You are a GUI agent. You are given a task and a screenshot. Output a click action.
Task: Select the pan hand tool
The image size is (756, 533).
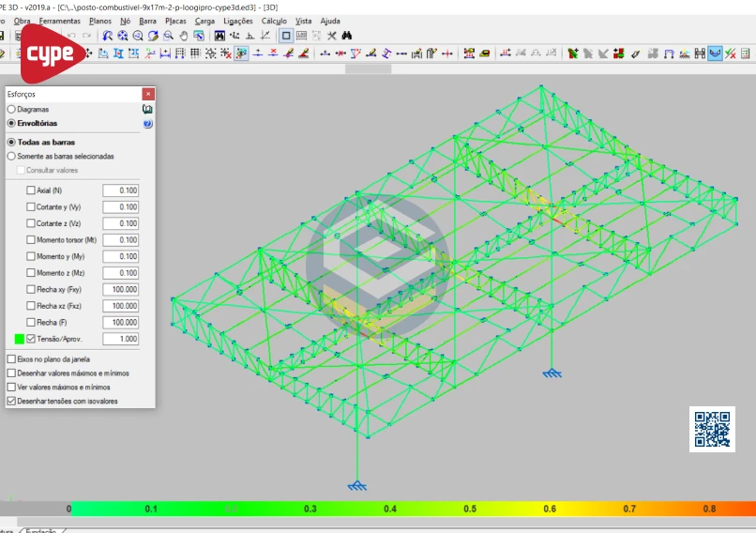point(183,36)
